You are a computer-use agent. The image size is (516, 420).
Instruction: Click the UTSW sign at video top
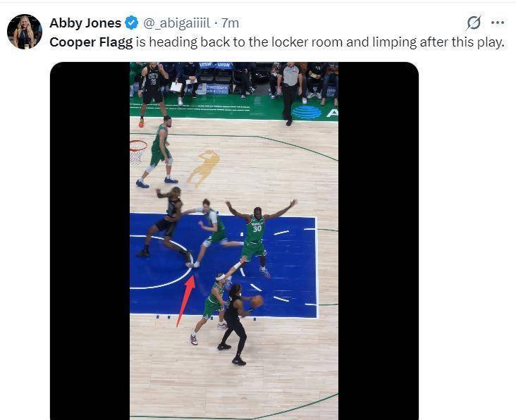click(216, 65)
